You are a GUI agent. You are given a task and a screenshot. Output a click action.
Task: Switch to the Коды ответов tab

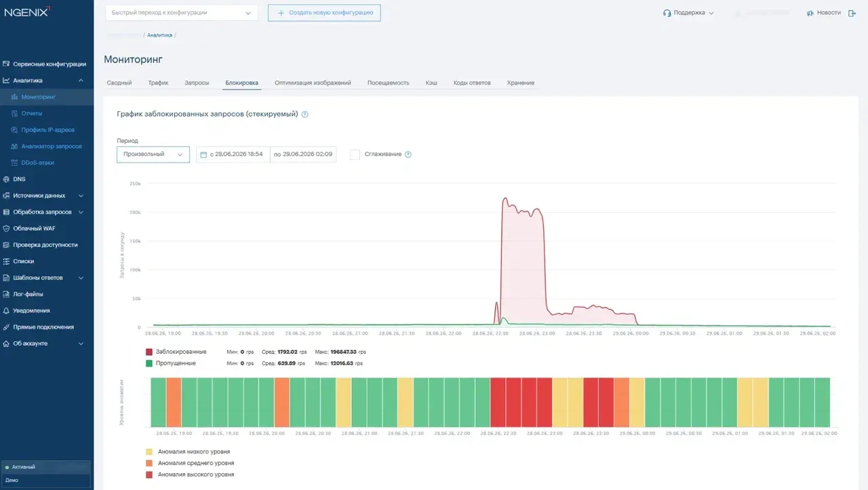coord(472,83)
